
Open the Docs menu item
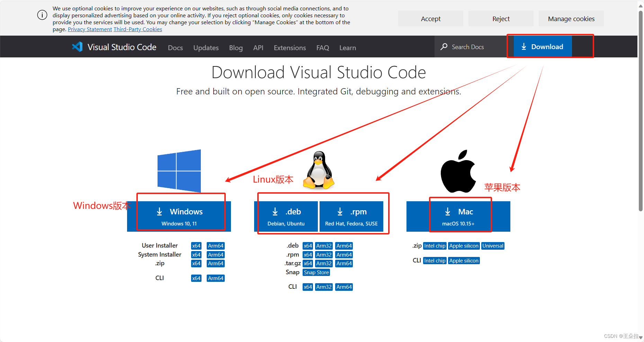point(176,48)
